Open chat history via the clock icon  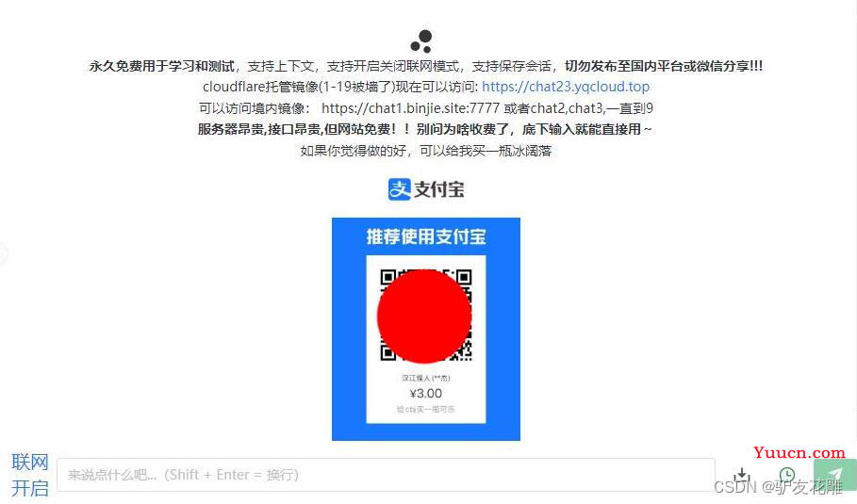click(x=787, y=474)
